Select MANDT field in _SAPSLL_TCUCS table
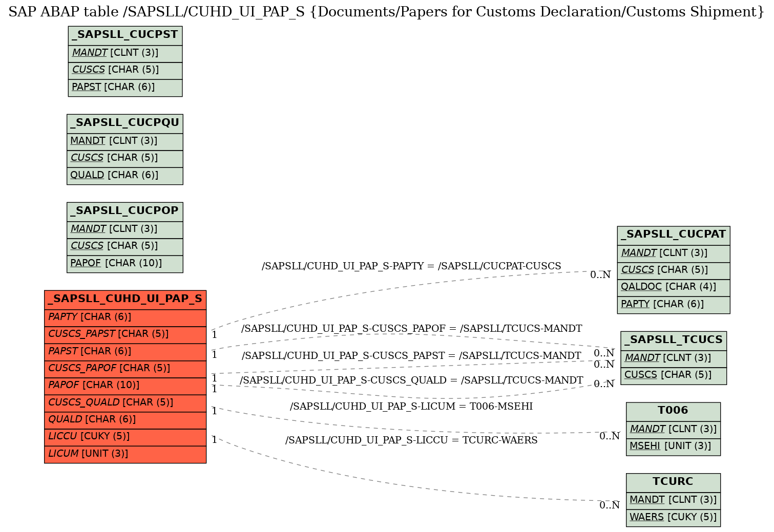774x532 pixels. point(674,358)
